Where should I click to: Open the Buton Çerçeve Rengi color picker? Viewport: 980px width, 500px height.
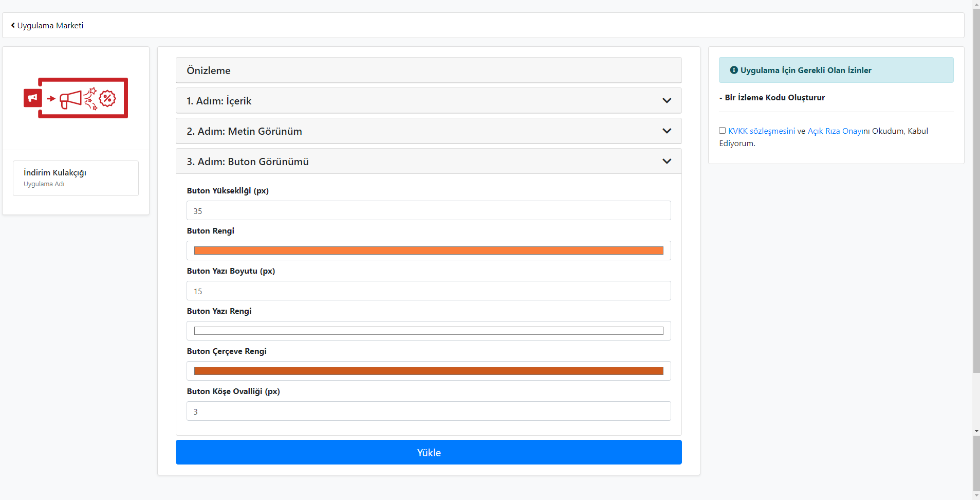click(x=429, y=371)
